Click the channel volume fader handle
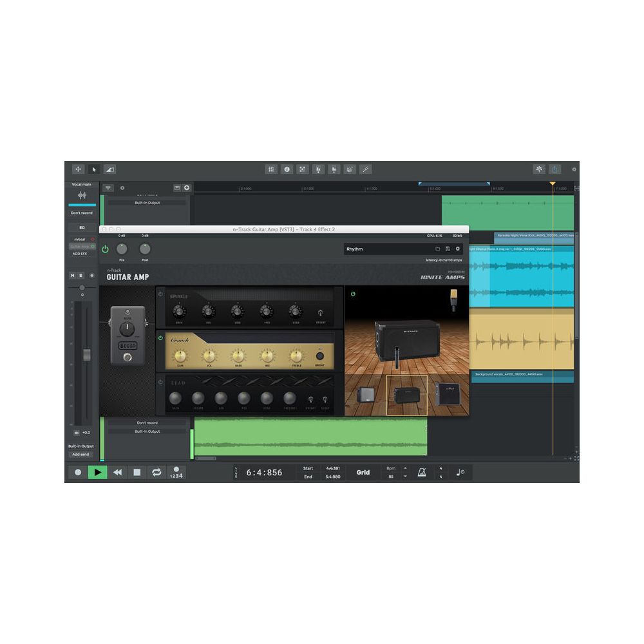 pyautogui.click(x=86, y=355)
